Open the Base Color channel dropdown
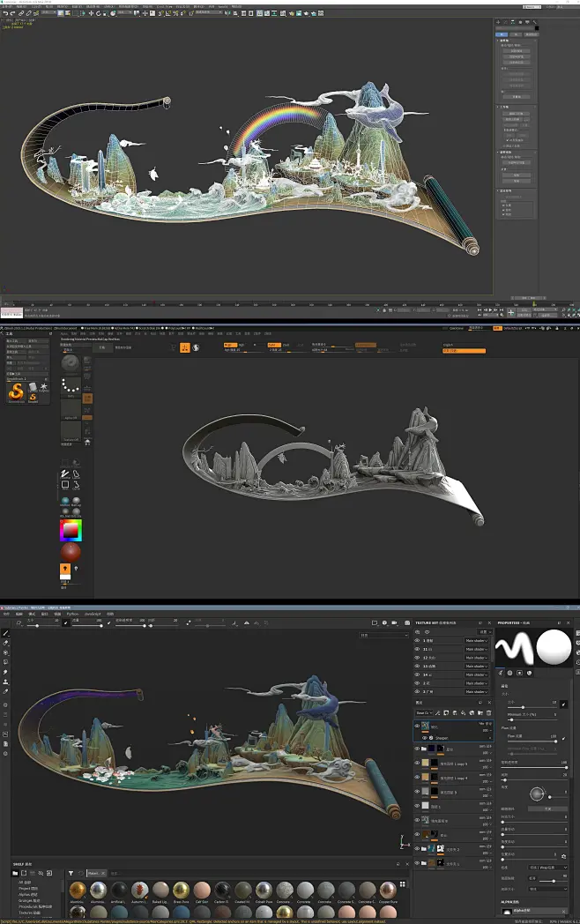This screenshot has width=580, height=924. coord(424,713)
